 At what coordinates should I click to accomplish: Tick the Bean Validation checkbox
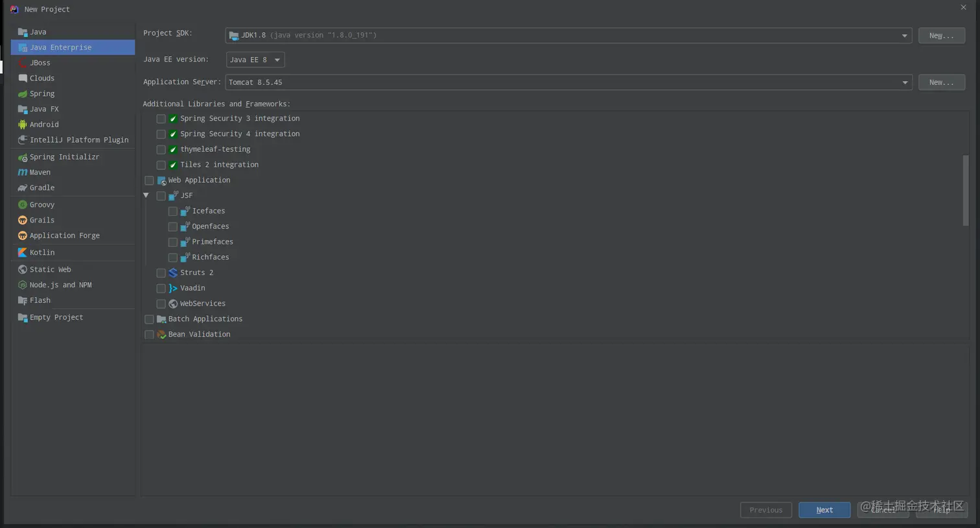tap(149, 335)
